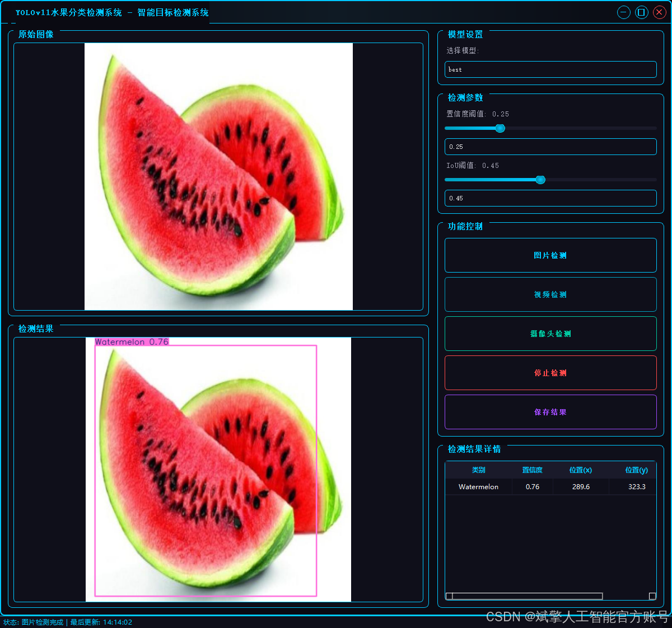Select the 位置(x) column header
This screenshot has width=672, height=628.
(581, 470)
